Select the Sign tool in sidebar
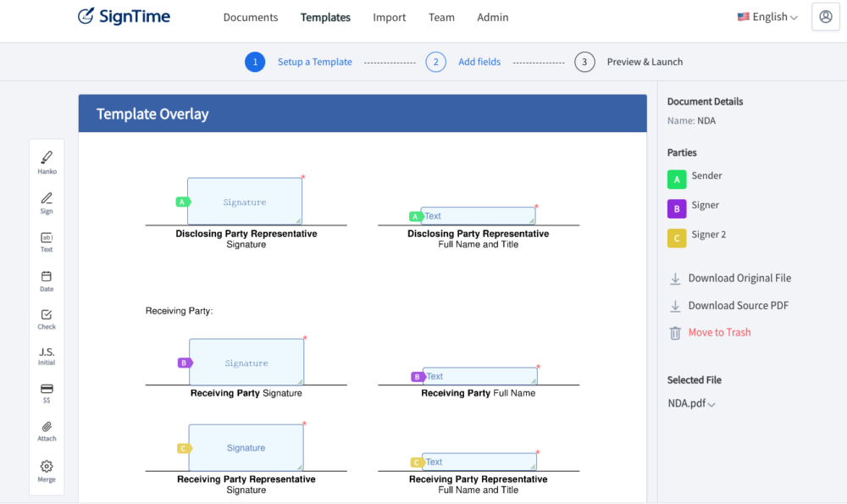Image resolution: width=847 pixels, height=504 pixels. (47, 202)
